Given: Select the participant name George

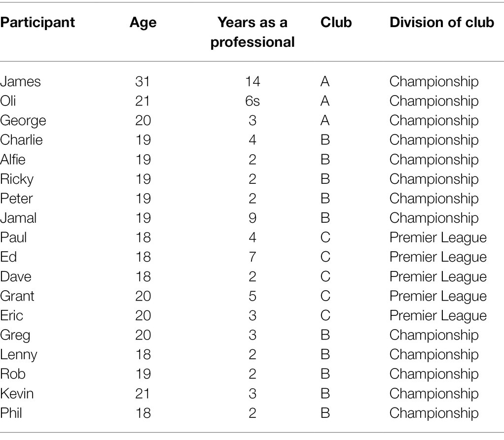Looking at the screenshot, I should (23, 121).
